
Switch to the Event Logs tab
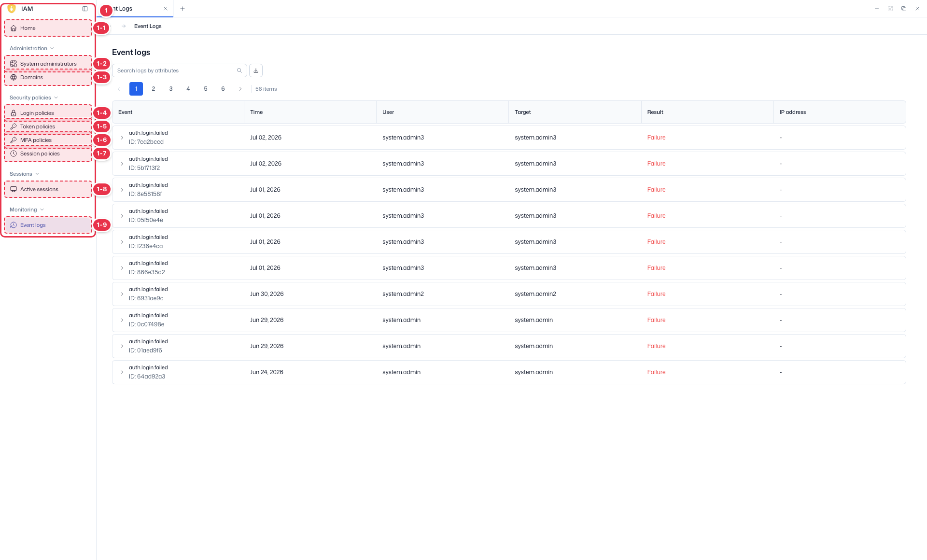point(135,9)
